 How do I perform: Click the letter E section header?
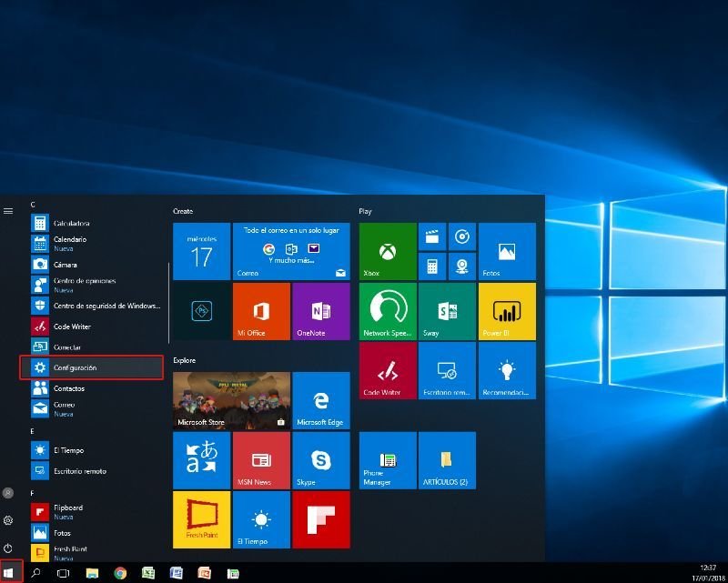[33, 431]
